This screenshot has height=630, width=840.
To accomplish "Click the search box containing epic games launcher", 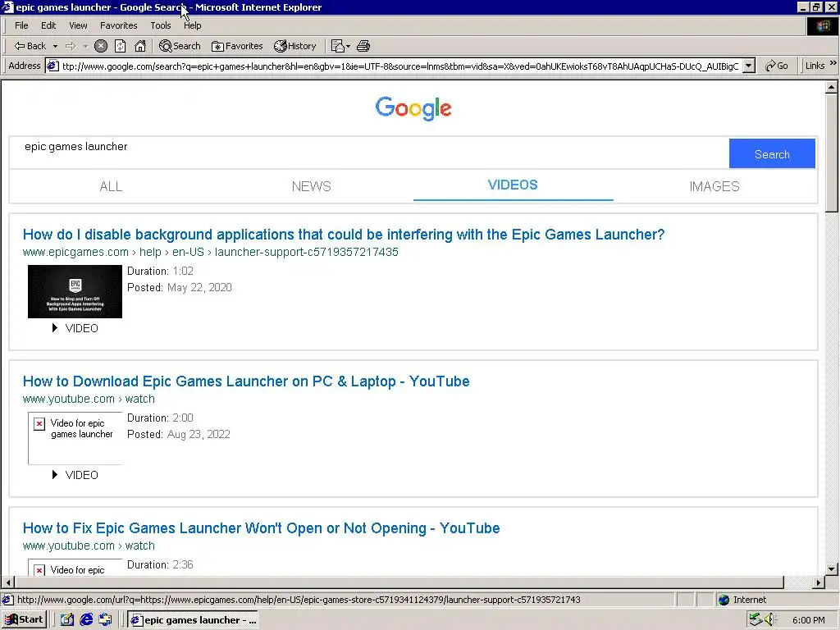I will click(368, 153).
